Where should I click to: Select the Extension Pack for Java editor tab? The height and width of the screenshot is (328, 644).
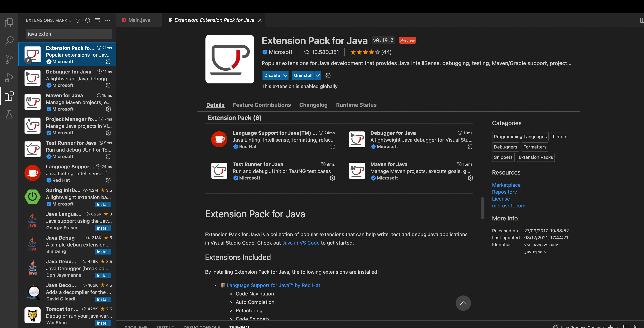pyautogui.click(x=214, y=20)
